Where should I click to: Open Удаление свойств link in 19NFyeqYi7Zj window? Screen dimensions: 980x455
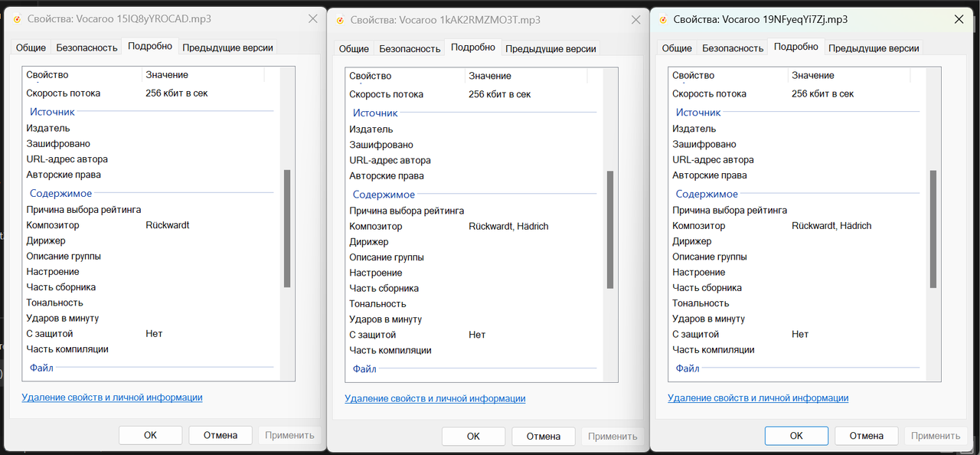coord(758,398)
